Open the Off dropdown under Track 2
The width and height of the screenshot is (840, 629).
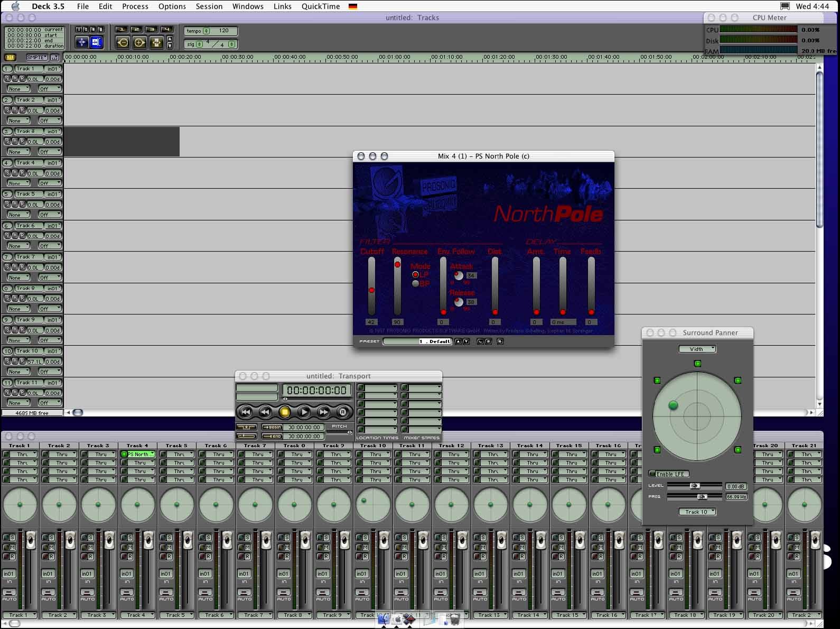pyautogui.click(x=50, y=121)
